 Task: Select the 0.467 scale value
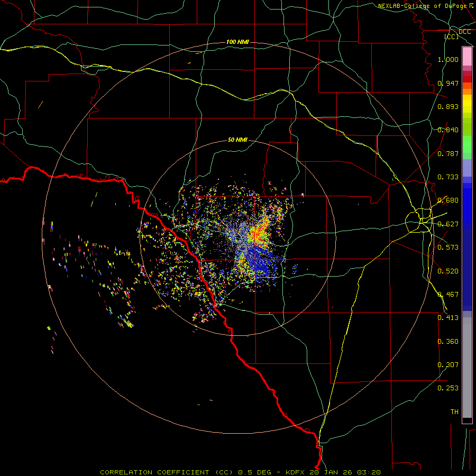pyautogui.click(x=448, y=295)
